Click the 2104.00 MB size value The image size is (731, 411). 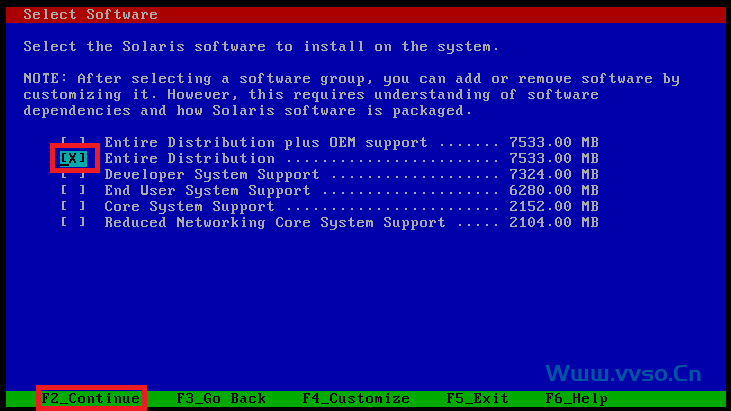[x=554, y=222]
